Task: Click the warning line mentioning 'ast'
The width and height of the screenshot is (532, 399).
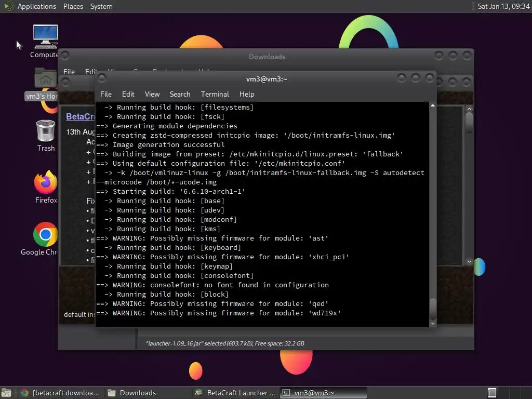Action: (x=212, y=238)
